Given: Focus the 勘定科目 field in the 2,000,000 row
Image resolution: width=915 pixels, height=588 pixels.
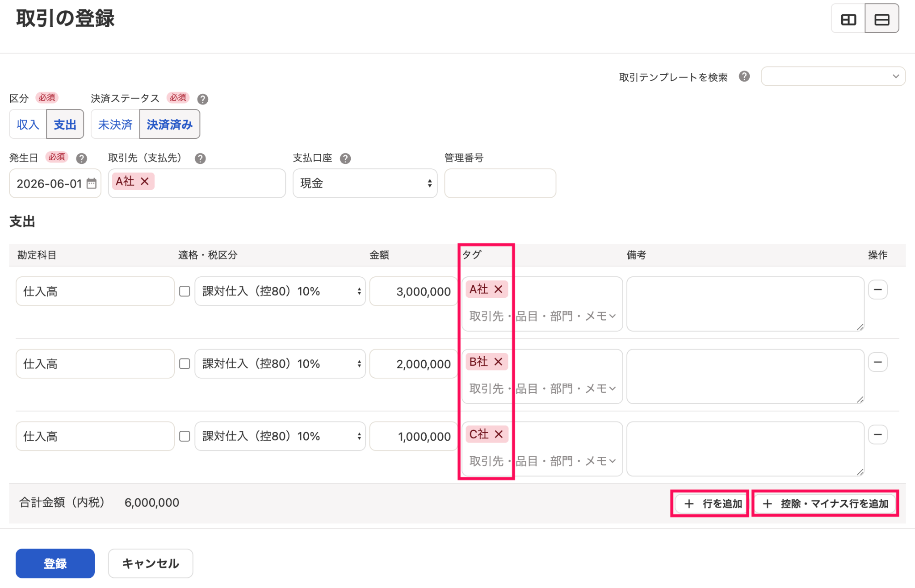Looking at the screenshot, I should [x=95, y=363].
